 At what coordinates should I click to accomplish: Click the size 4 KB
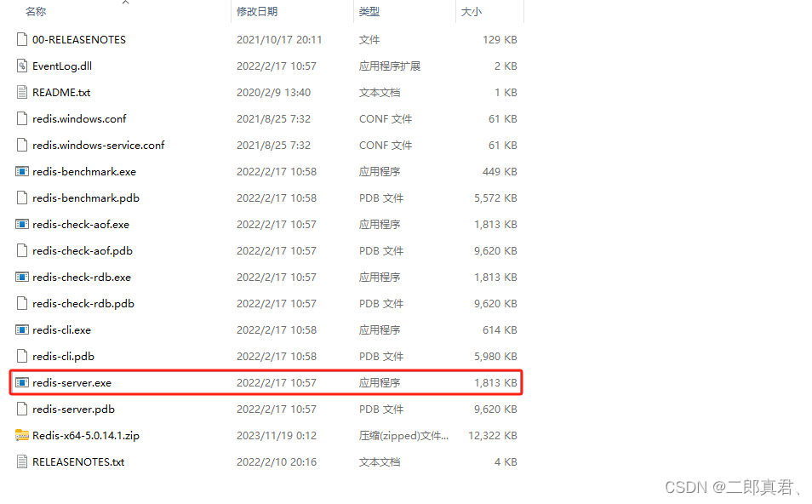pyautogui.click(x=506, y=462)
